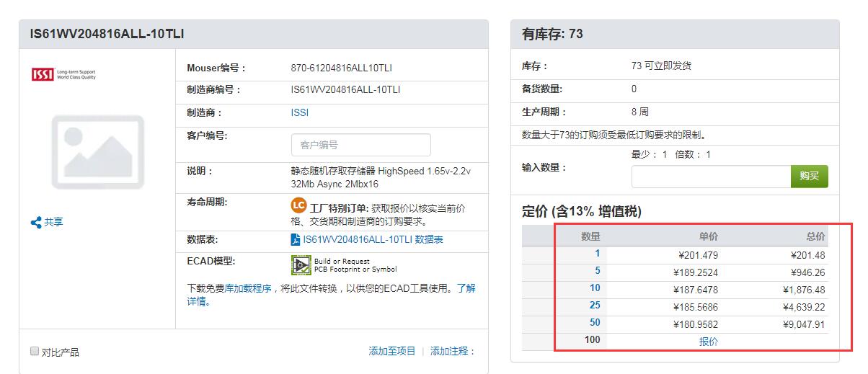Click manufacturer part number value IS61WV204816ALL-10TLI
The height and width of the screenshot is (374, 868).
click(345, 89)
